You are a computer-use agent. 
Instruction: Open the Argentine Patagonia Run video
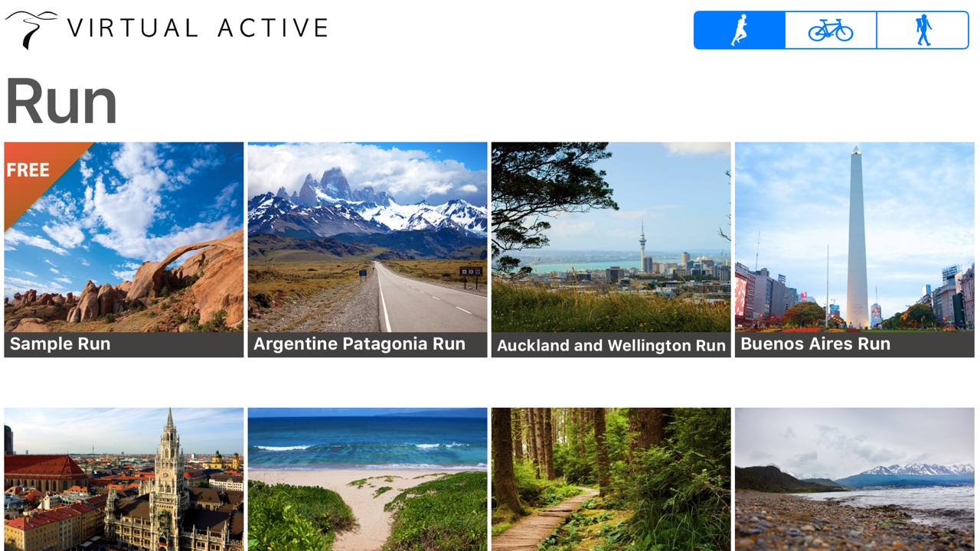pyautogui.click(x=367, y=237)
